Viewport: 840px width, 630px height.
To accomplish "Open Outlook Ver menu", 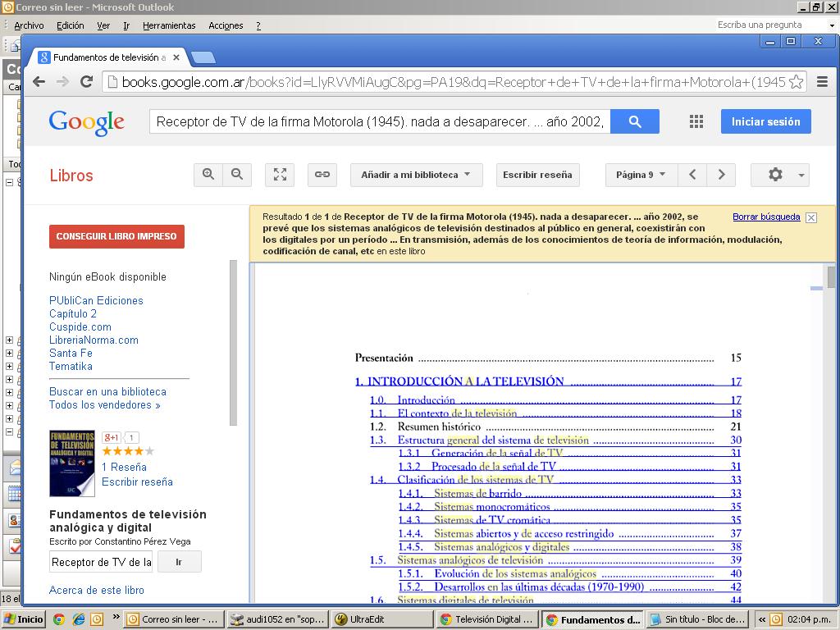I will point(103,25).
